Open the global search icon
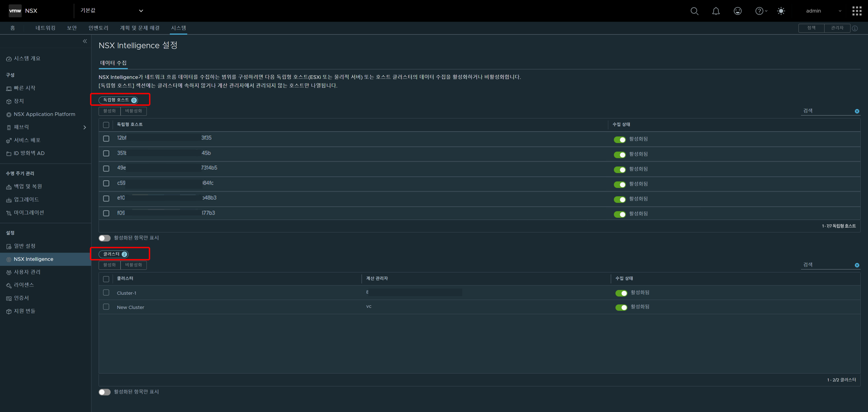 tap(694, 11)
